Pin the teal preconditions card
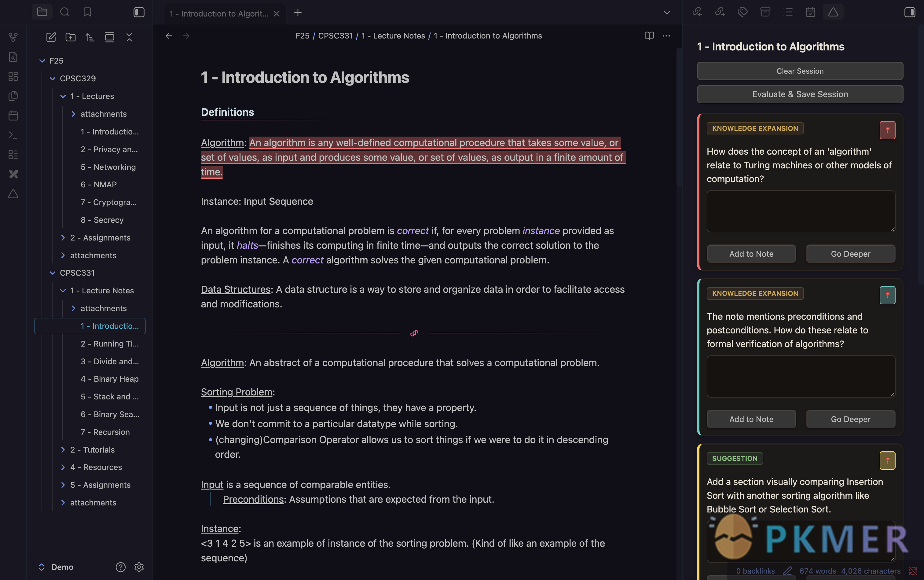Screen dimensions: 924x580 pos(887,295)
